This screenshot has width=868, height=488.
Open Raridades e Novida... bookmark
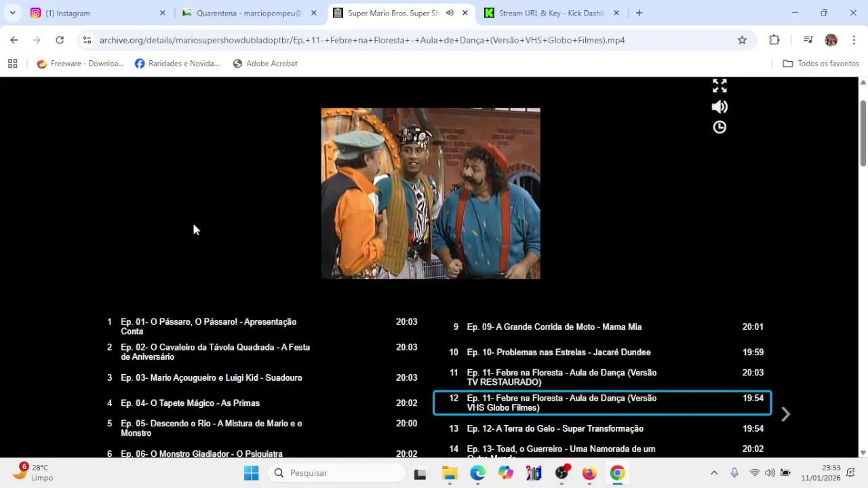pyautogui.click(x=177, y=64)
